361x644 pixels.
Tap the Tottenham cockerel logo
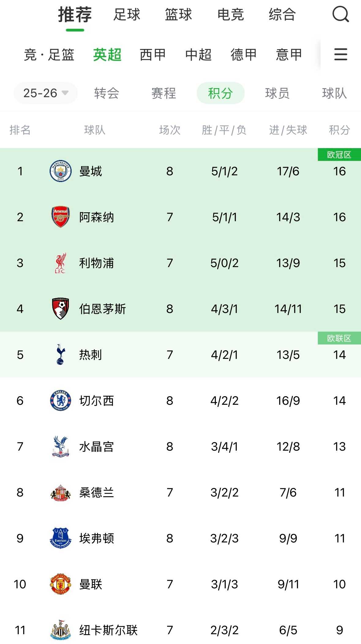pos(61,355)
